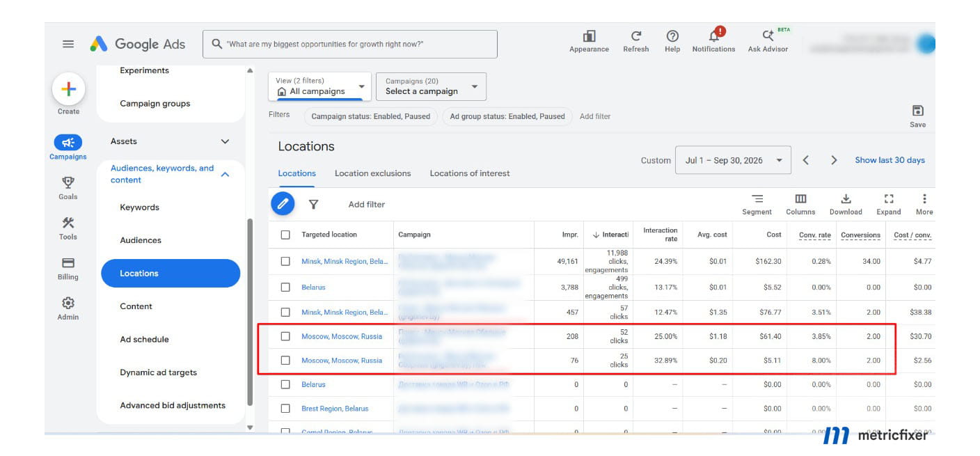Click the Ad group status filter chip
The width and height of the screenshot is (980, 456).
click(x=507, y=116)
